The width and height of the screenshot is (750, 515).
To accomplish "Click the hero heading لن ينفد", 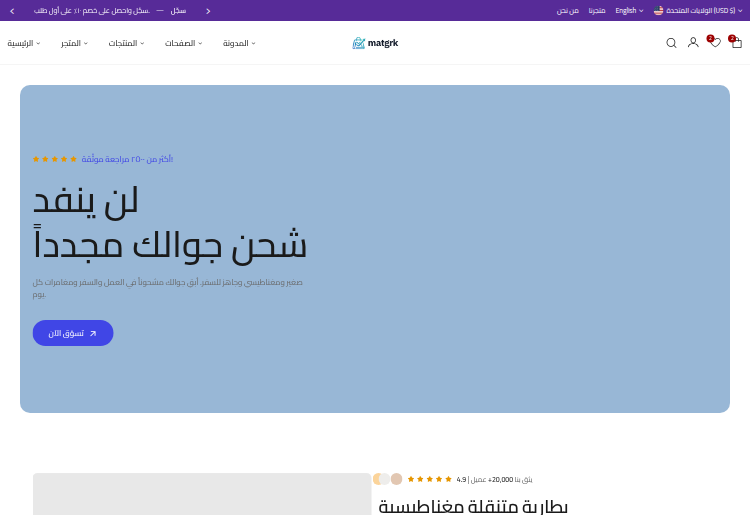I will tap(86, 201).
